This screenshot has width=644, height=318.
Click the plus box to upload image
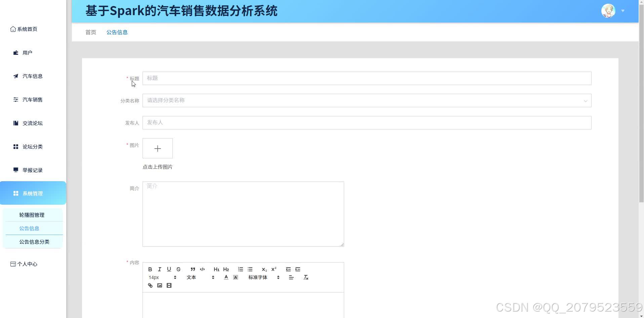tap(158, 148)
